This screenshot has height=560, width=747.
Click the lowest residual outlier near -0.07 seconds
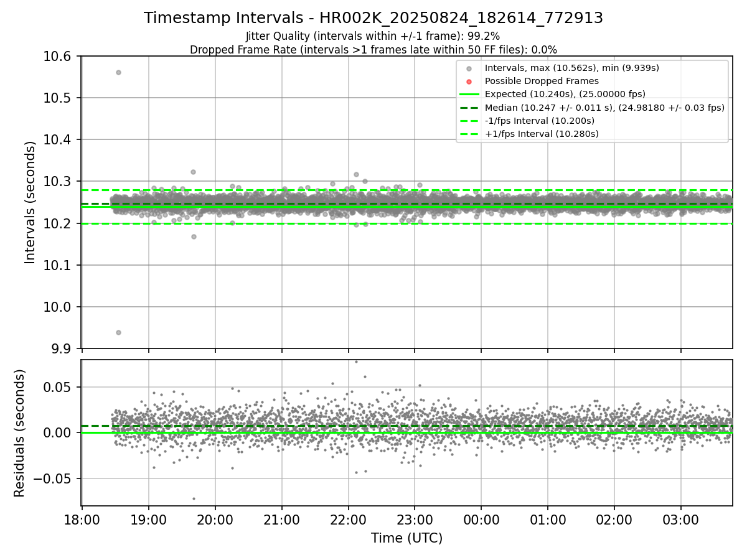tap(194, 498)
